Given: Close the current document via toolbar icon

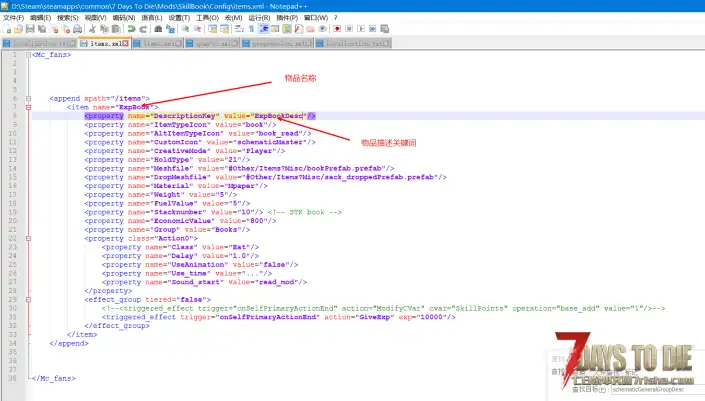Looking at the screenshot, I should [54, 29].
